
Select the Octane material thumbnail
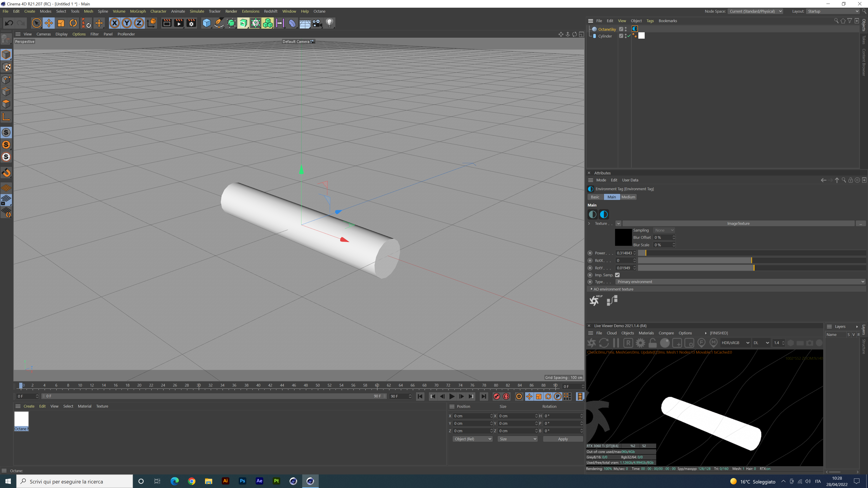(x=21, y=419)
